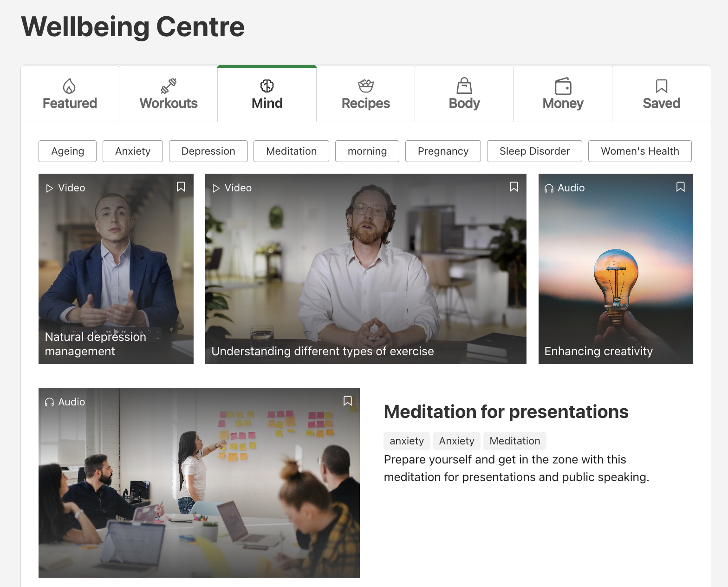Select the Sleep Disorder filter
728x587 pixels.
pyautogui.click(x=534, y=151)
